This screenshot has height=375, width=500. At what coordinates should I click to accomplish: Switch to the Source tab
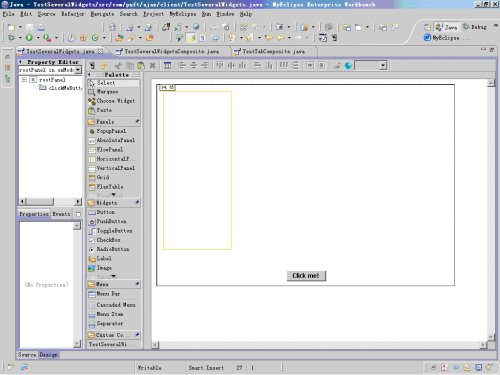point(27,355)
